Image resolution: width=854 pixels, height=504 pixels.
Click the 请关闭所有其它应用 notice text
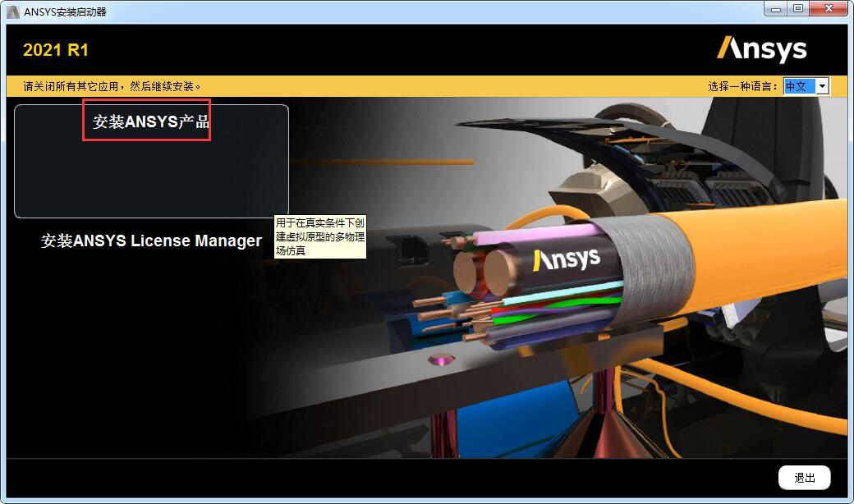[x=112, y=86]
